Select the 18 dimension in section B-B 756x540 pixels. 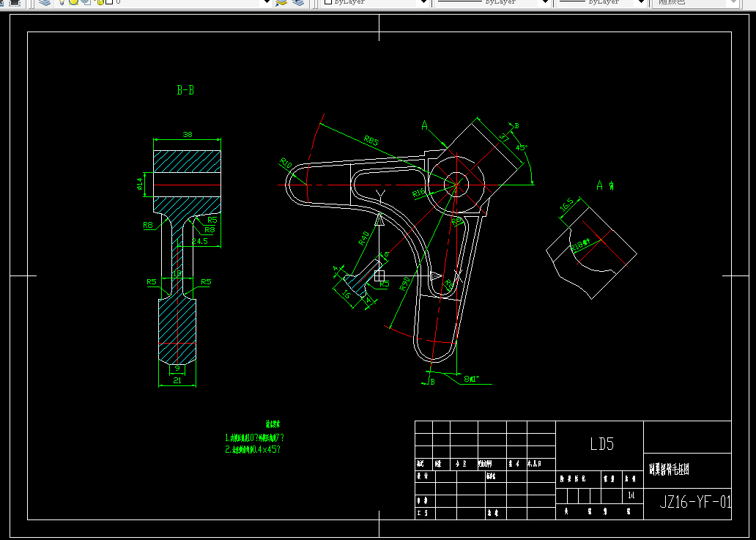point(177,273)
